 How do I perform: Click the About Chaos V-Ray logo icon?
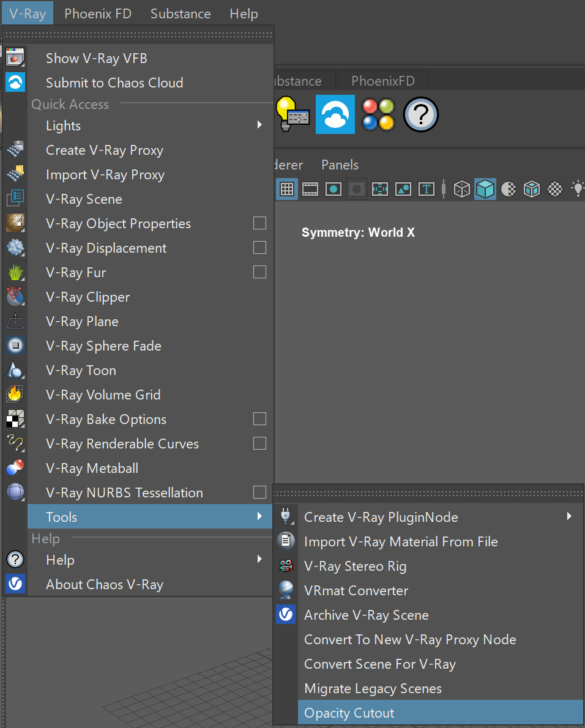pos(15,584)
